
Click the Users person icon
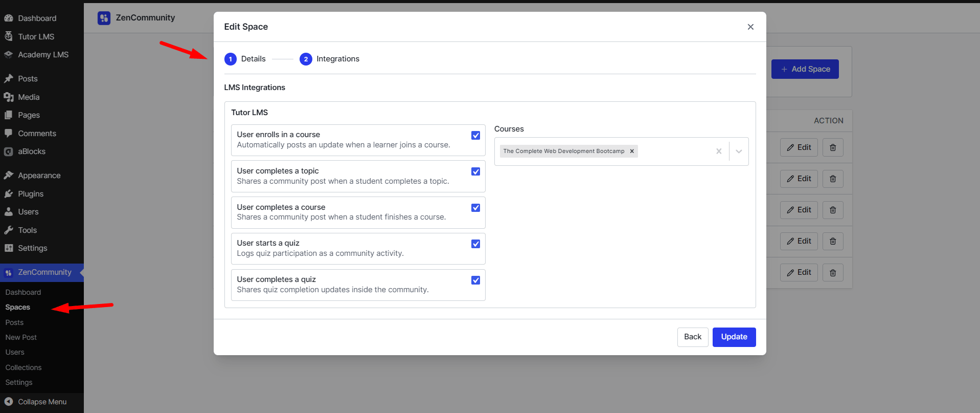9,212
